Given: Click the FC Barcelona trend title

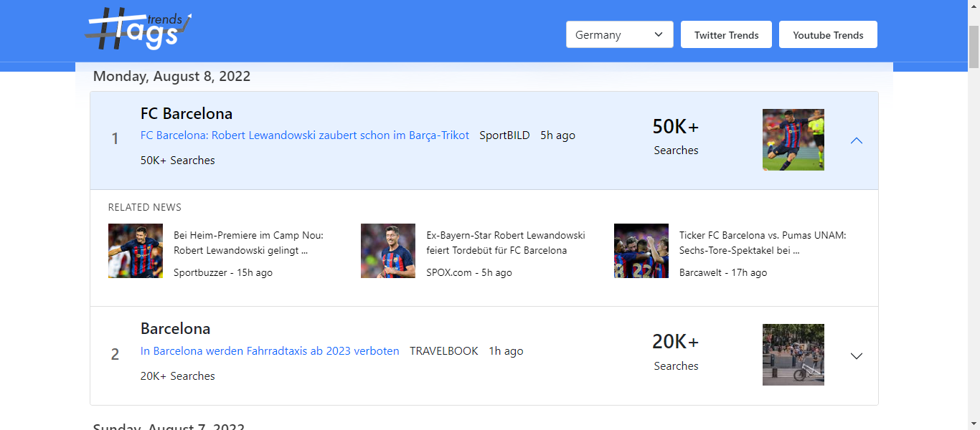Looking at the screenshot, I should point(187,113).
